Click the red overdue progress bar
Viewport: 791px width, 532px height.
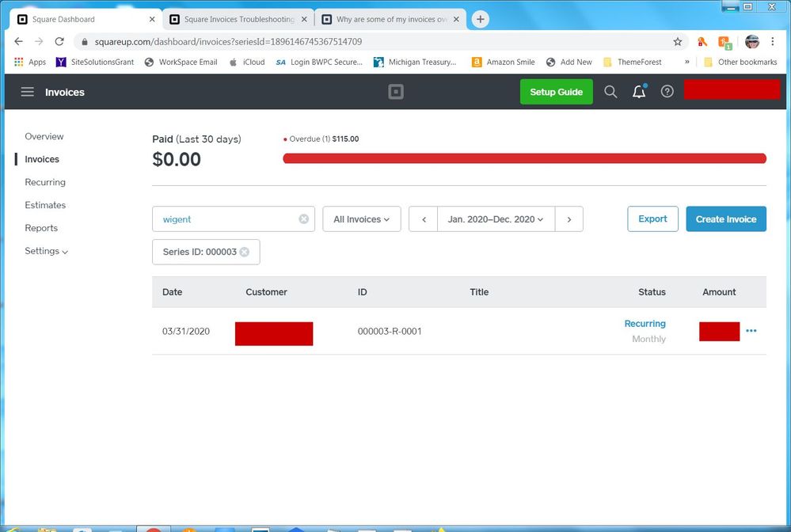pos(524,158)
